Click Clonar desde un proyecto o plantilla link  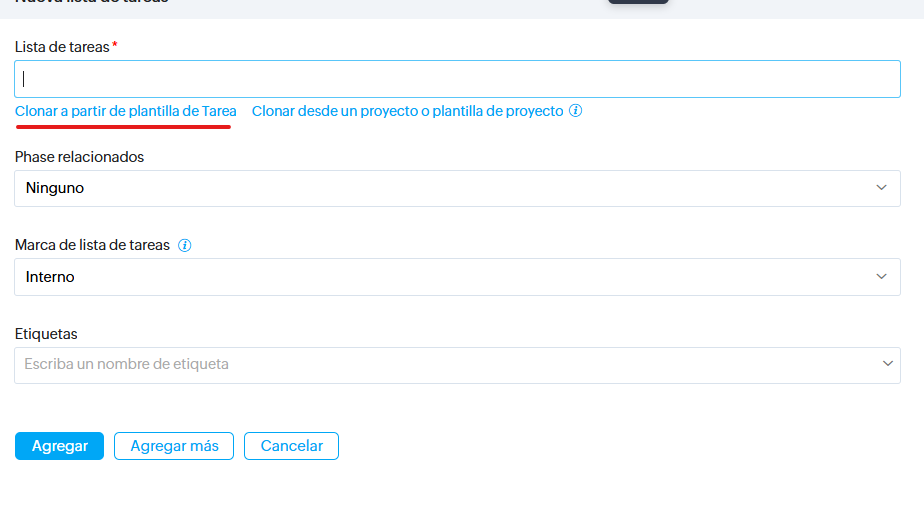[407, 111]
